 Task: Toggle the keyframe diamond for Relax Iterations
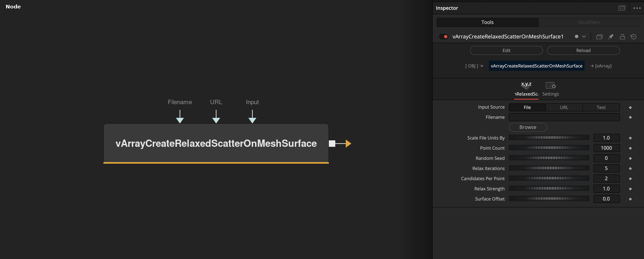[x=630, y=169]
